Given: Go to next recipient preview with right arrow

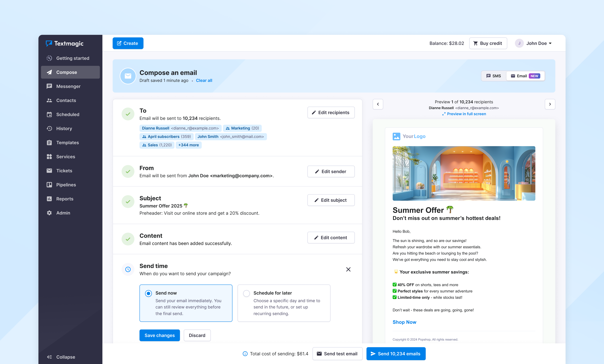Looking at the screenshot, I should pos(550,104).
